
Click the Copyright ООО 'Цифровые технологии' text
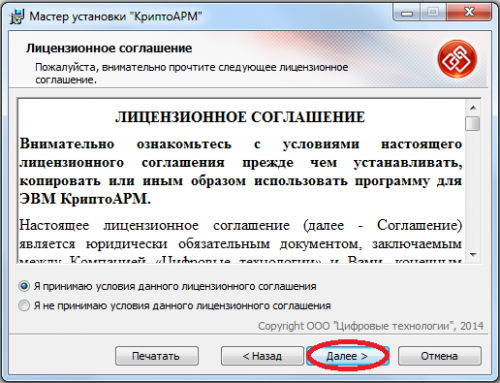pos(371,326)
